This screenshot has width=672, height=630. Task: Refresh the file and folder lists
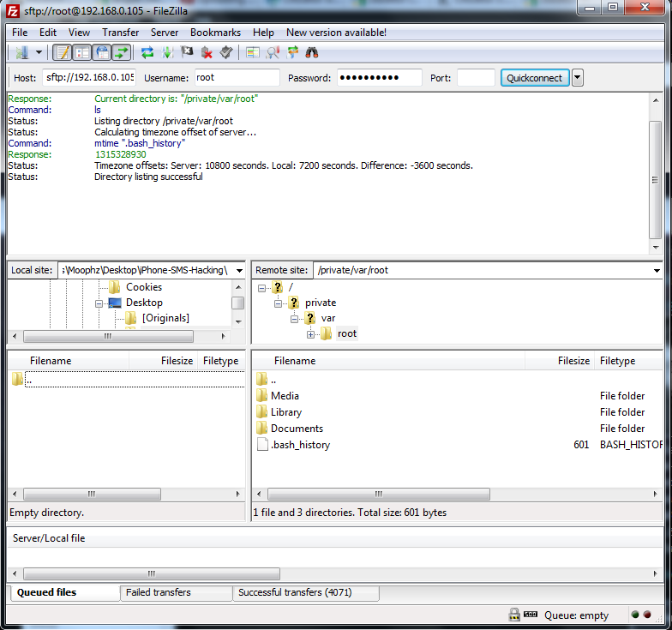[x=147, y=53]
